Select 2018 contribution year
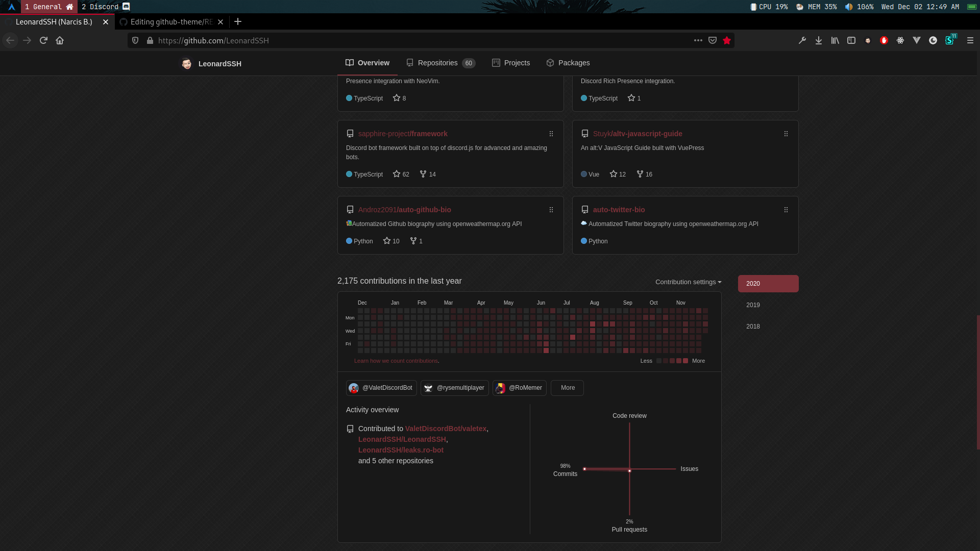The image size is (980, 551). (x=753, y=327)
